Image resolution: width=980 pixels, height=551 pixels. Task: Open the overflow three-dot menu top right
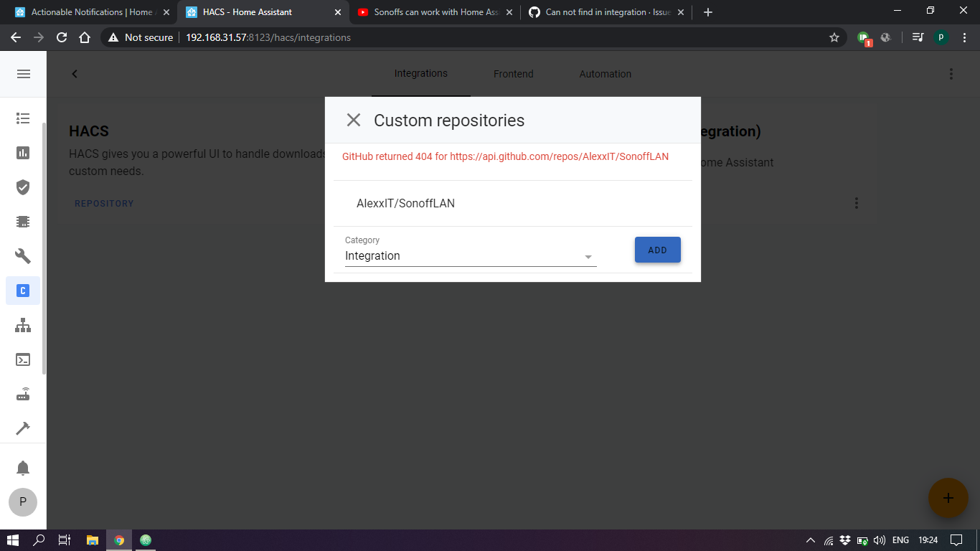point(951,73)
